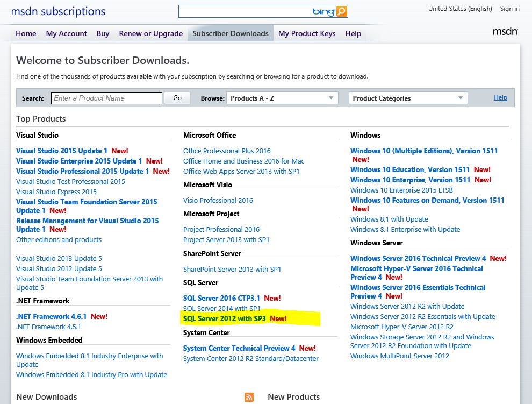Click the Help link in search bar
Viewport: 532px width, 404px height.
(500, 97)
